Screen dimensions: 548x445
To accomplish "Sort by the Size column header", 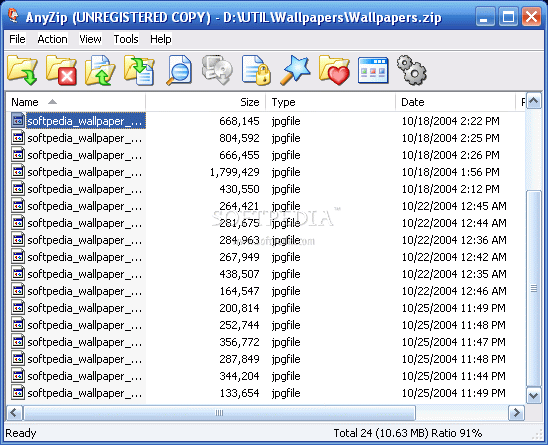I will click(x=206, y=102).
